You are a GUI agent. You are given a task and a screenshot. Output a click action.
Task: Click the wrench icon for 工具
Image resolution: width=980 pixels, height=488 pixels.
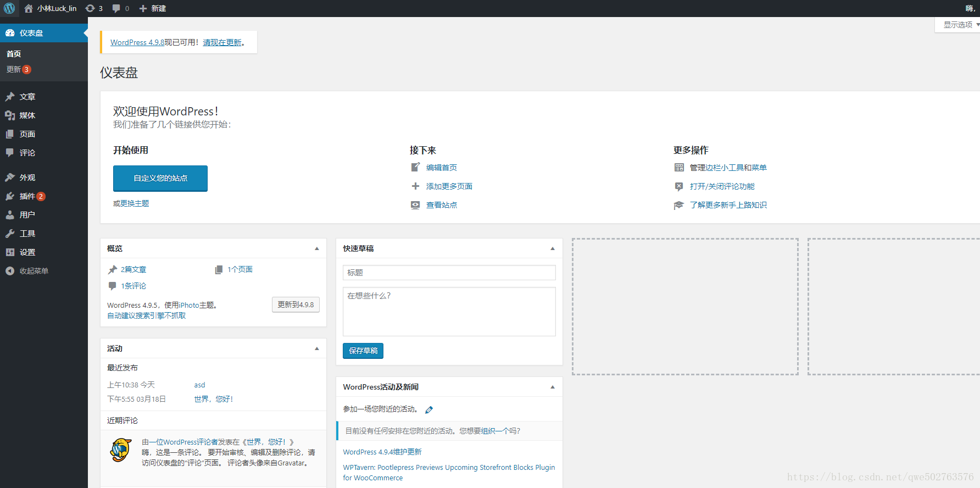tap(10, 234)
